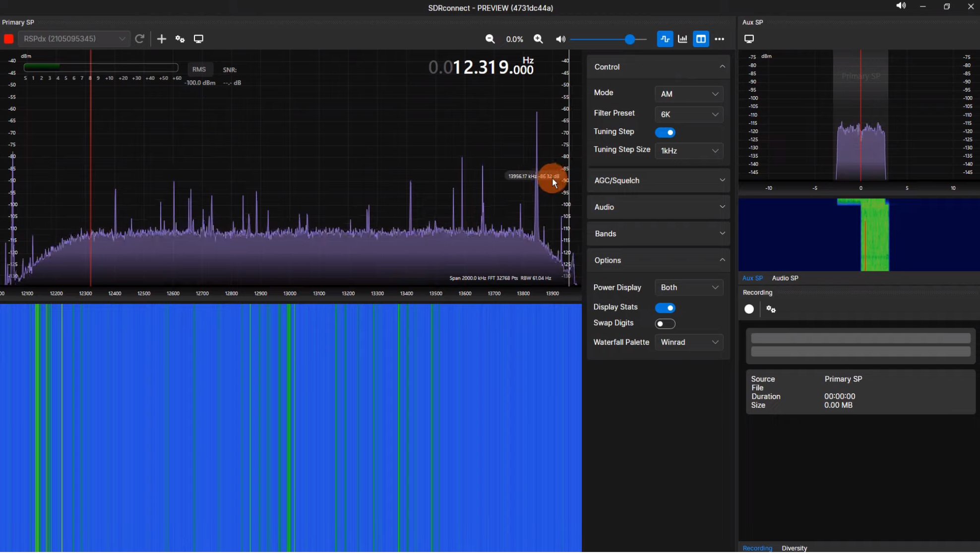The width and height of the screenshot is (980, 553).
Task: Switch to the Audio SP tab
Action: tap(785, 278)
